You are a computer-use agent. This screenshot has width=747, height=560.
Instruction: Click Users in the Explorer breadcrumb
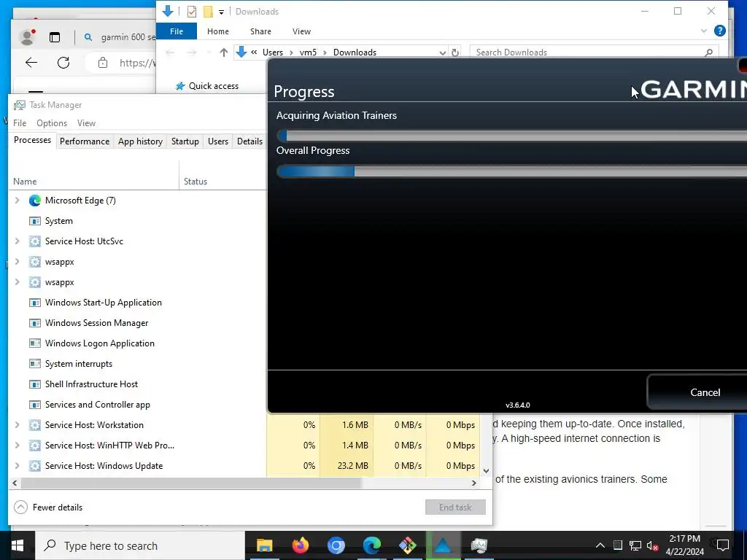273,52
